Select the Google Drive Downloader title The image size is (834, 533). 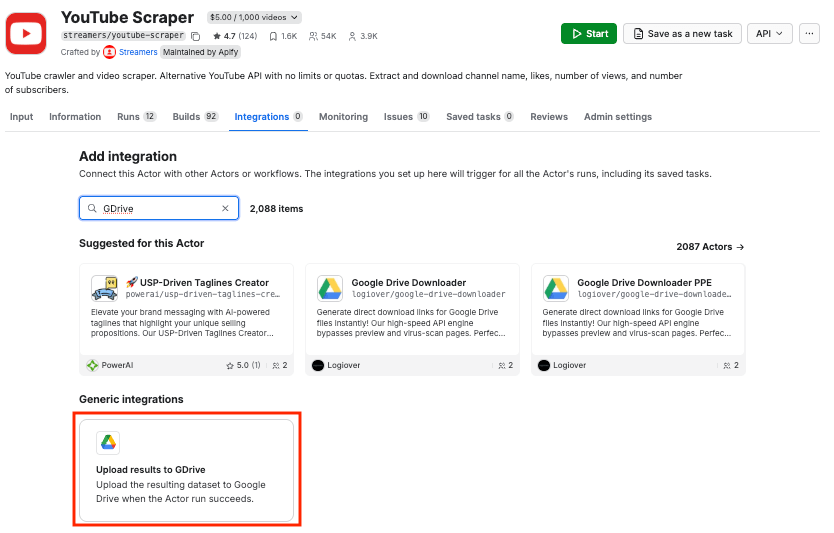pyautogui.click(x=408, y=283)
